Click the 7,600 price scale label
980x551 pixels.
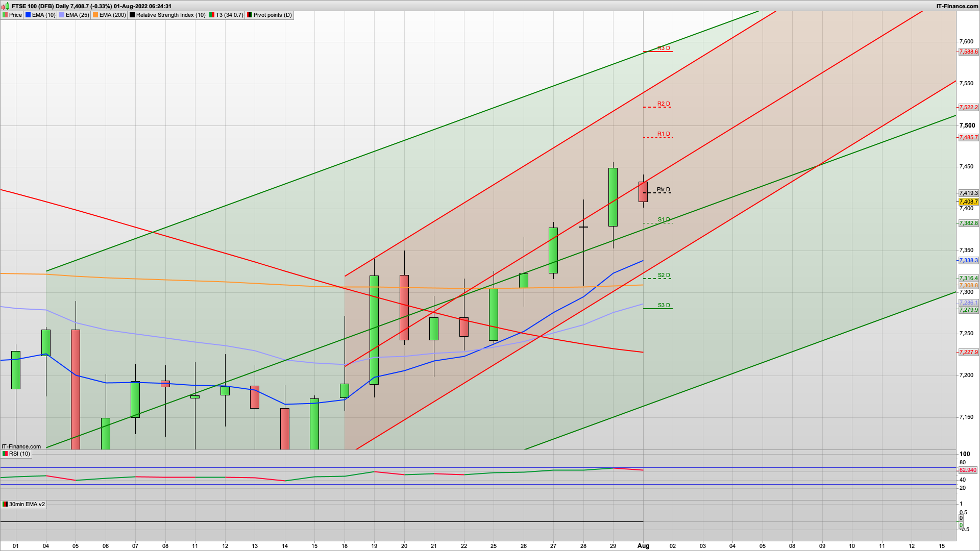[x=966, y=41]
